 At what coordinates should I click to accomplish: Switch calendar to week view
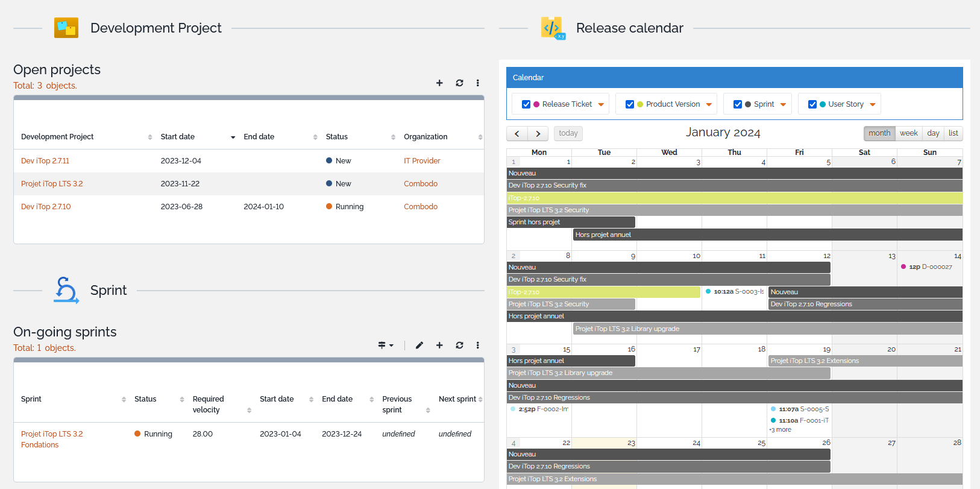[908, 133]
